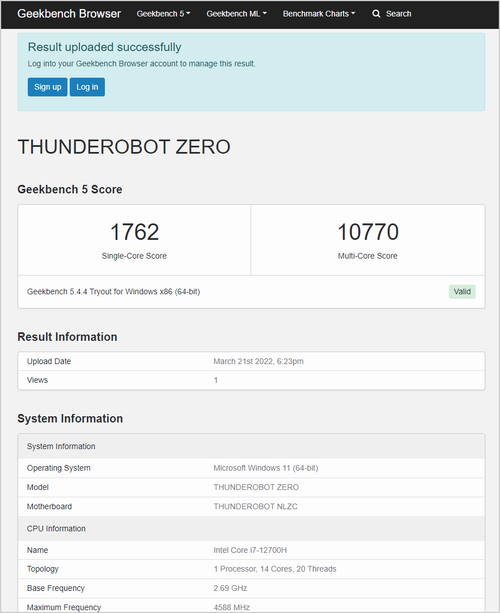The width and height of the screenshot is (500, 613).
Task: Click the Result uploaded successfully heading
Action: tap(104, 47)
